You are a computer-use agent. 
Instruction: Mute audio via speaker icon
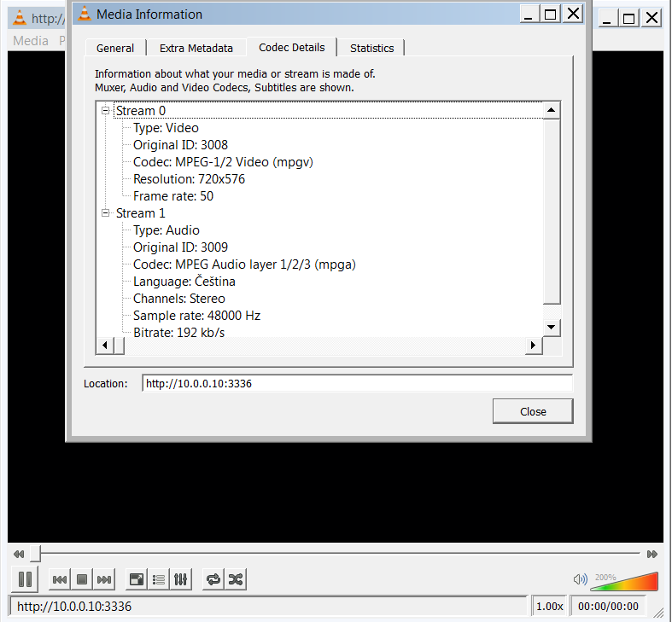(x=580, y=579)
